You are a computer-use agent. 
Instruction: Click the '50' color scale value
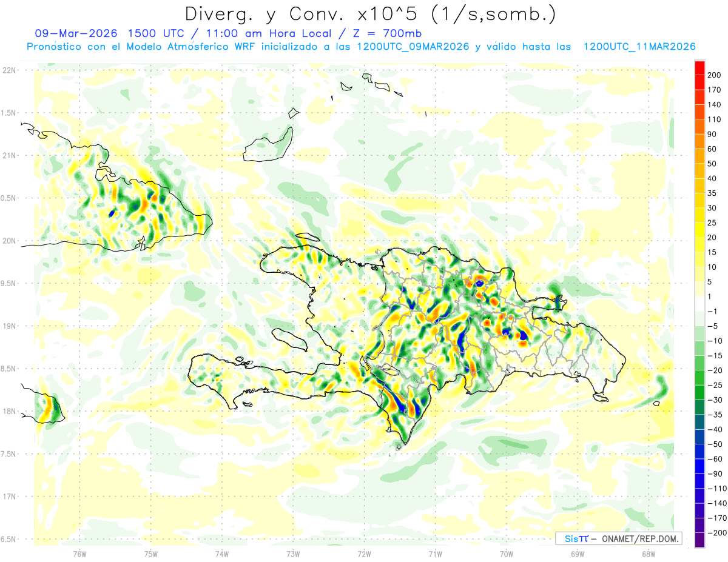(713, 164)
